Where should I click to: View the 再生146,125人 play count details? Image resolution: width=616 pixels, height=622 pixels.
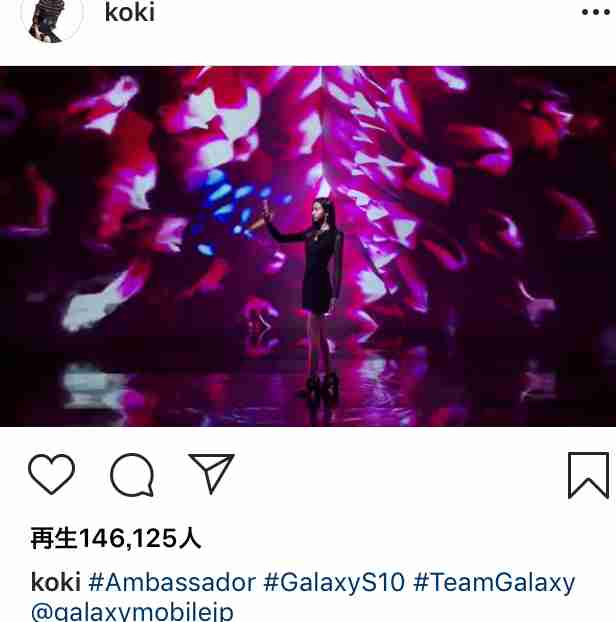point(116,538)
